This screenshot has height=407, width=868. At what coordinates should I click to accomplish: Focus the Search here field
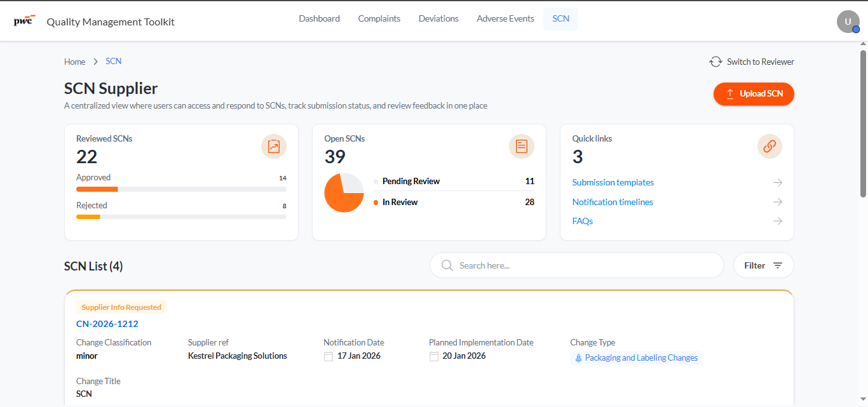(577, 265)
